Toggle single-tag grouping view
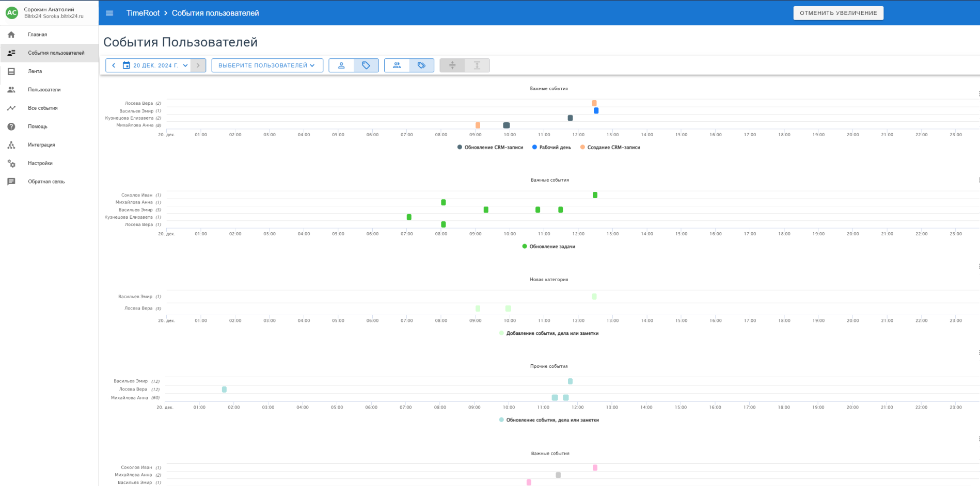 pos(366,66)
